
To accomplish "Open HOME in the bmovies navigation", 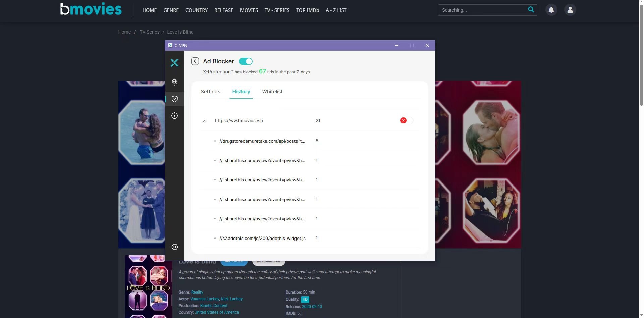I will click(149, 10).
